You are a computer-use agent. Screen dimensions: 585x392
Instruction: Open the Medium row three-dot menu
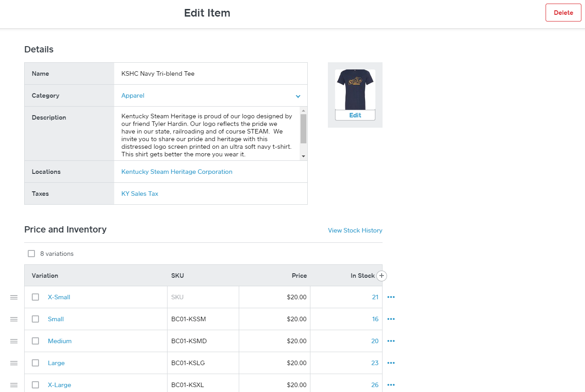[x=391, y=341]
